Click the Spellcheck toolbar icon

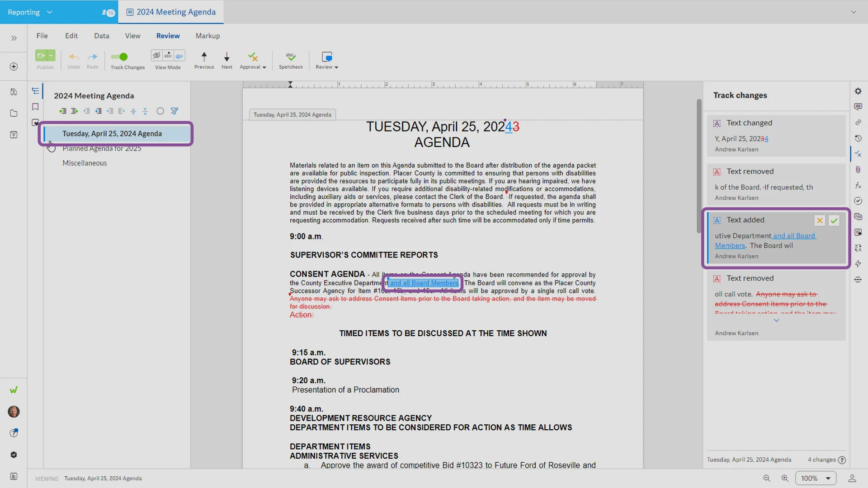tap(291, 57)
